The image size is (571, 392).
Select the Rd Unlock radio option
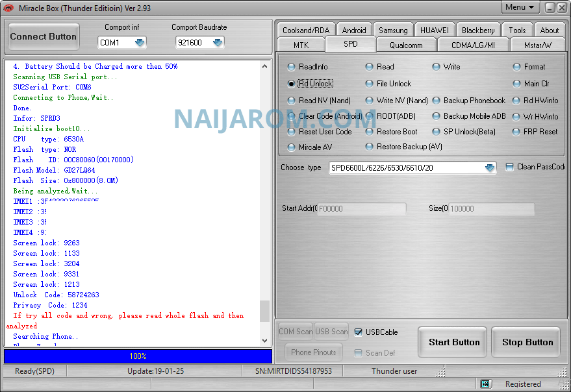311,84
